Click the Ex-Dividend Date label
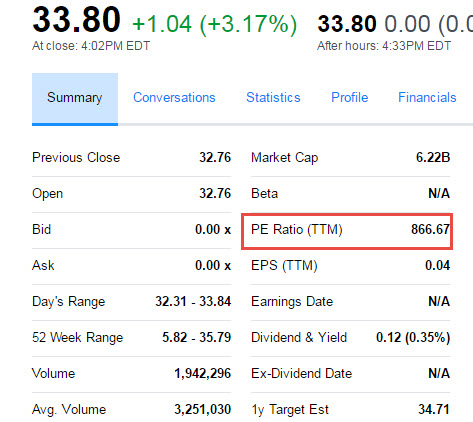The height and width of the screenshot is (422, 473). pos(302,373)
